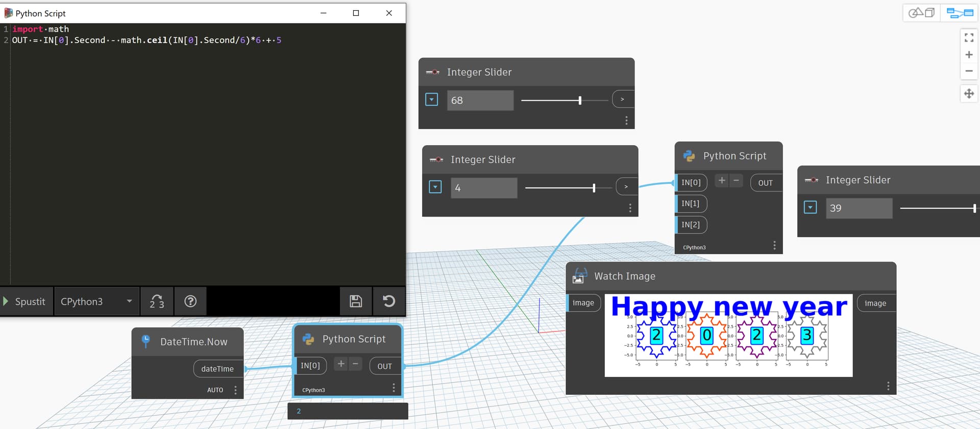Activate the pan mode icon
The height and width of the screenshot is (429, 980).
coord(969,93)
